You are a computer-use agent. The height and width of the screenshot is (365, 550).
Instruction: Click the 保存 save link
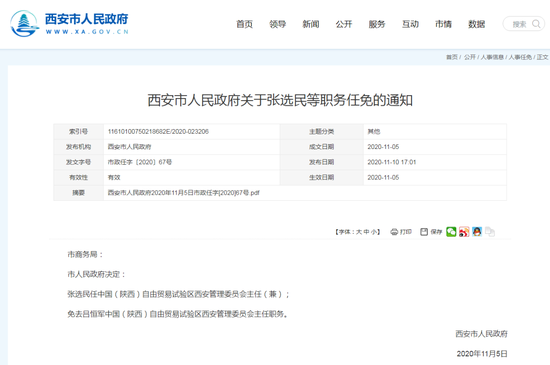pyautogui.click(x=431, y=232)
